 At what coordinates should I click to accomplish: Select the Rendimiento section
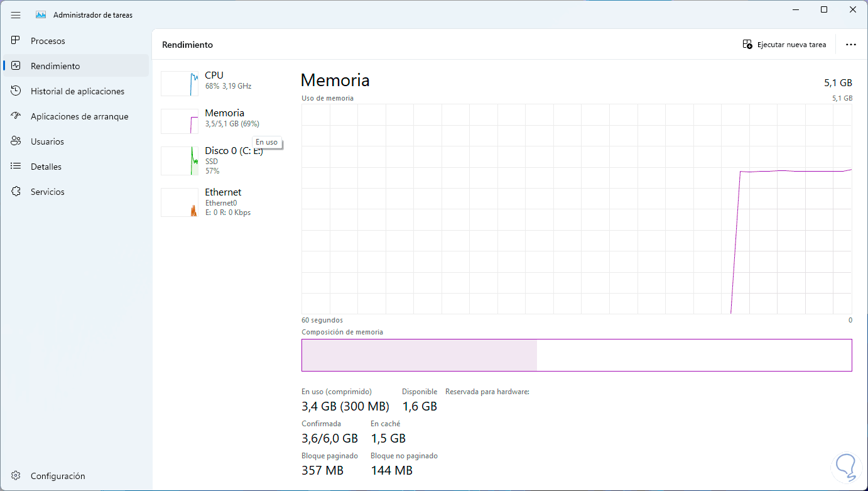pyautogui.click(x=76, y=66)
